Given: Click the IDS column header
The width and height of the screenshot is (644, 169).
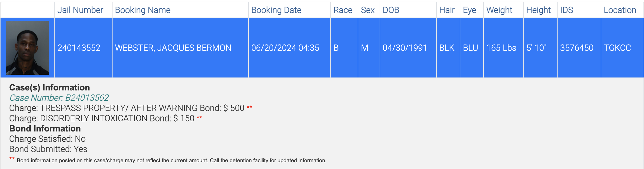Looking at the screenshot, I should point(567,10).
